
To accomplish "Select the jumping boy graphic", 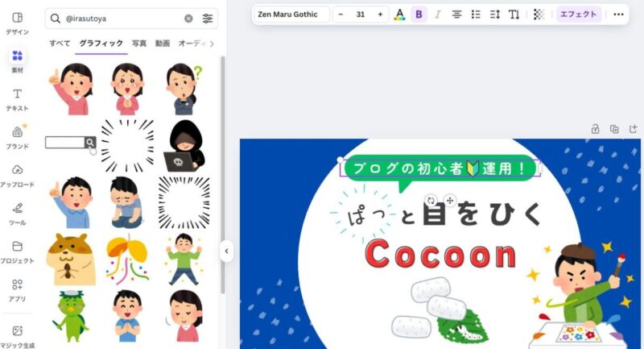I will tap(184, 260).
